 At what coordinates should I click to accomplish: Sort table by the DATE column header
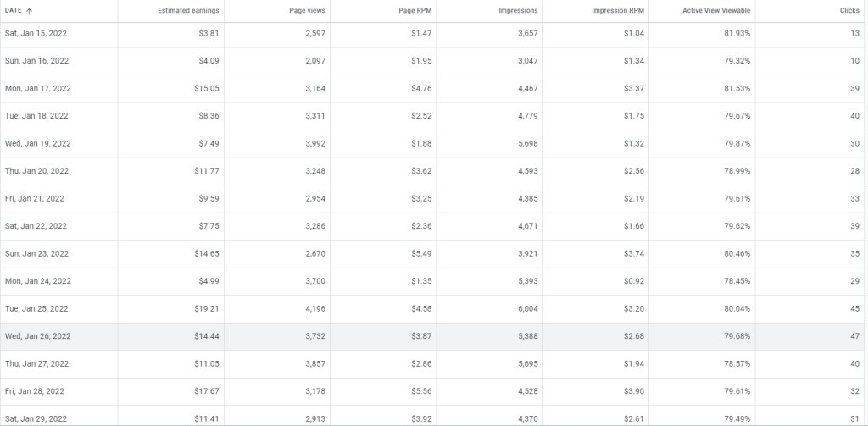coord(14,10)
